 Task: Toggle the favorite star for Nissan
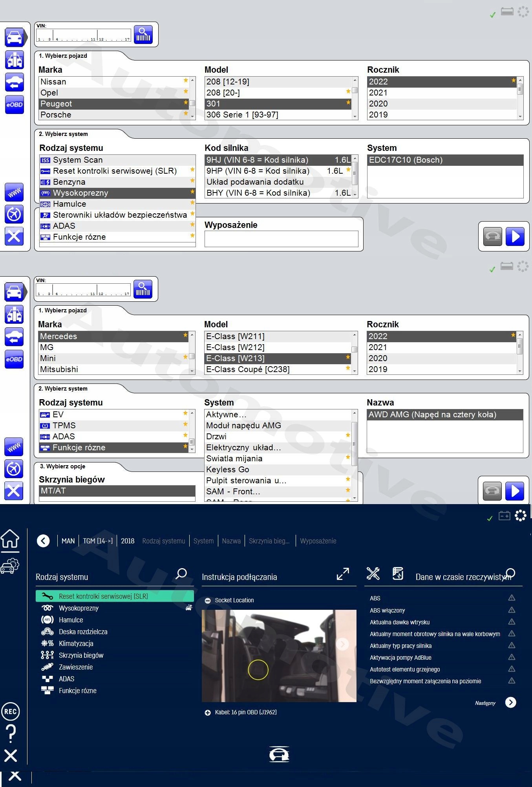[x=186, y=81]
